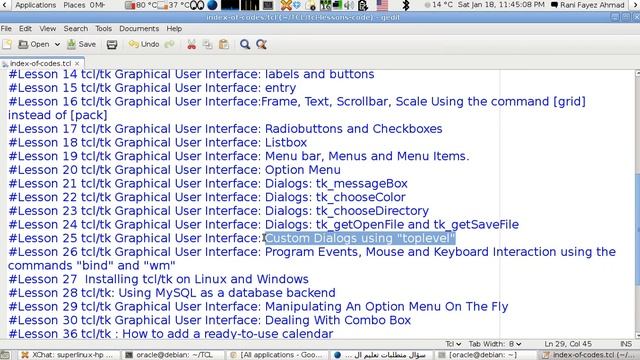Screen dimensions: 640x360
Task: Open the File menu
Action: coord(6,29)
